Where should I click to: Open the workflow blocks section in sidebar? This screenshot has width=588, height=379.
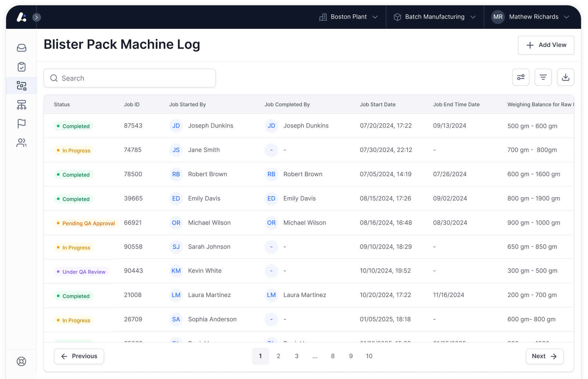[21, 86]
